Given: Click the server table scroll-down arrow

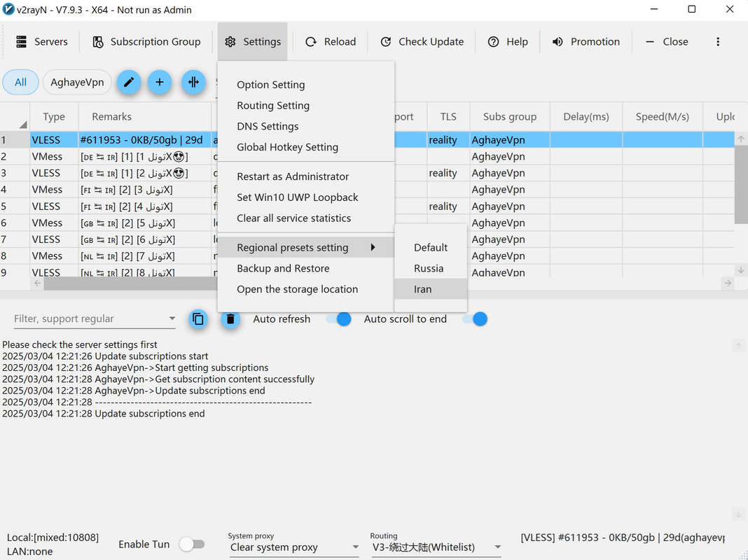Looking at the screenshot, I should (741, 269).
